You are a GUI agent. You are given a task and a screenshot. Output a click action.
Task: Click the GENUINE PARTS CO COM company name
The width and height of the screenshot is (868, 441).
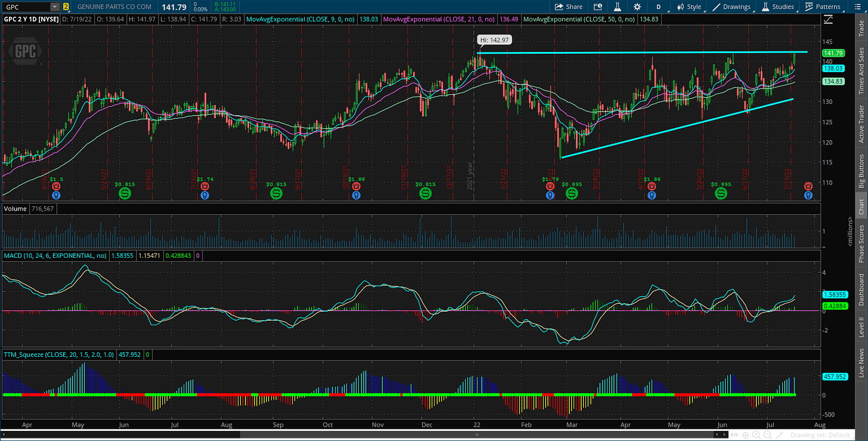point(116,7)
